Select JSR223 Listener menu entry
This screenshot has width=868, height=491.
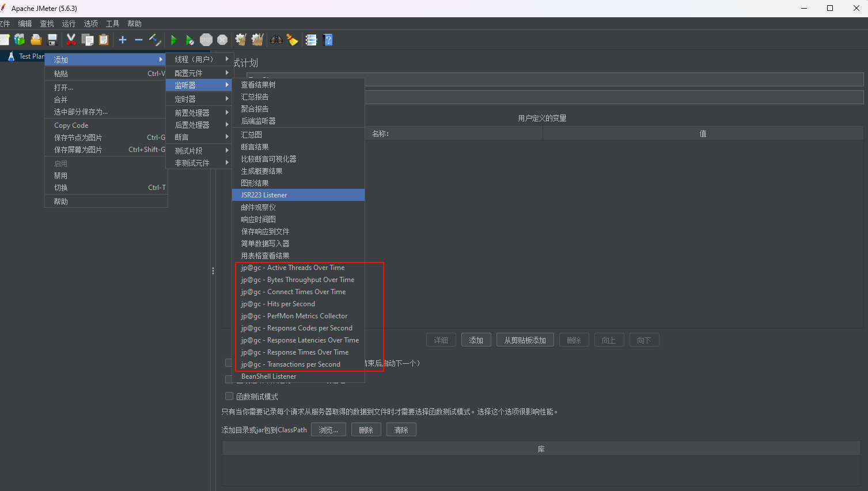tap(298, 195)
